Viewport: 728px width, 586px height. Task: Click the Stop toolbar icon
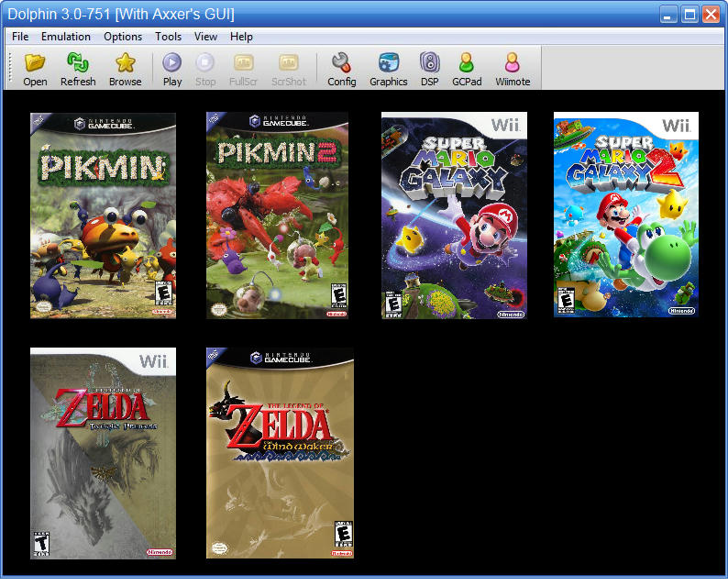tap(204, 69)
